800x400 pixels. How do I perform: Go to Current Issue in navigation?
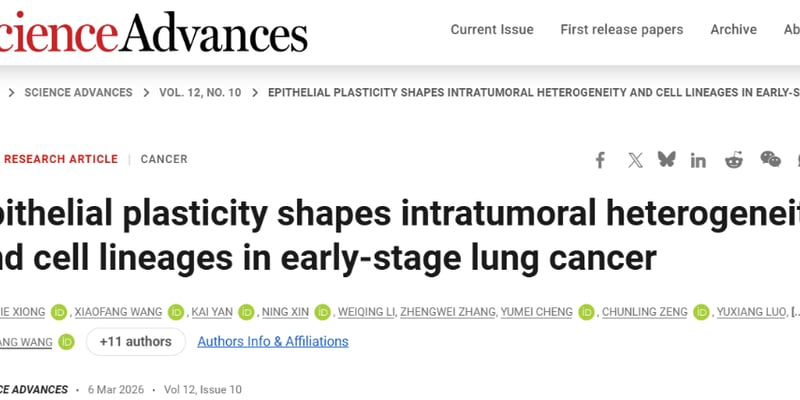(x=492, y=30)
